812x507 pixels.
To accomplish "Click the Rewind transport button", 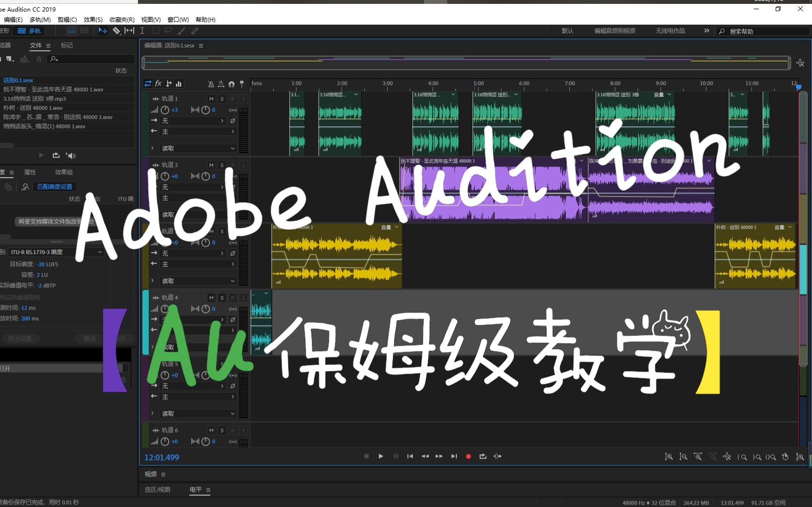I will [425, 456].
